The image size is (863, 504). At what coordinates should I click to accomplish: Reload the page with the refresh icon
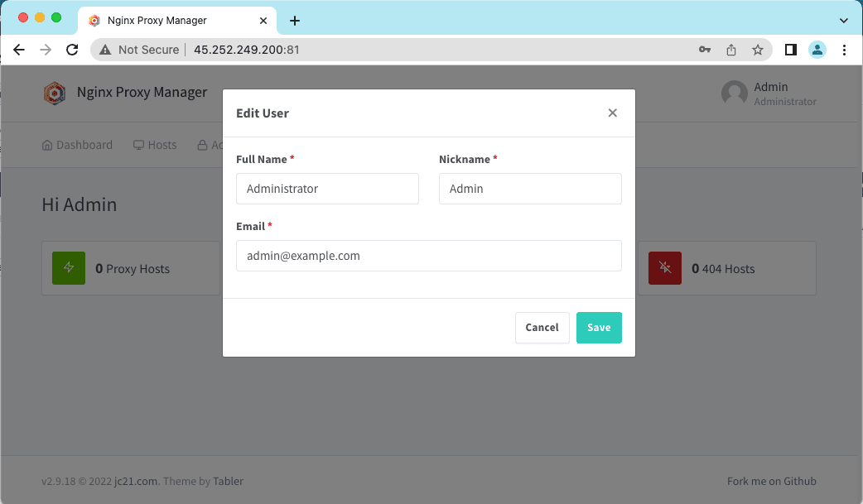coord(72,50)
